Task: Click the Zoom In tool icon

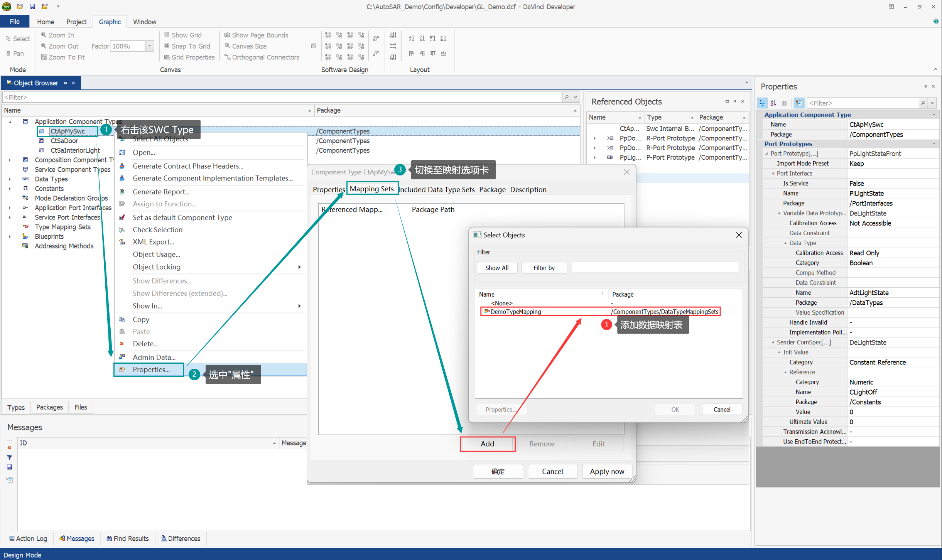Action: point(44,35)
